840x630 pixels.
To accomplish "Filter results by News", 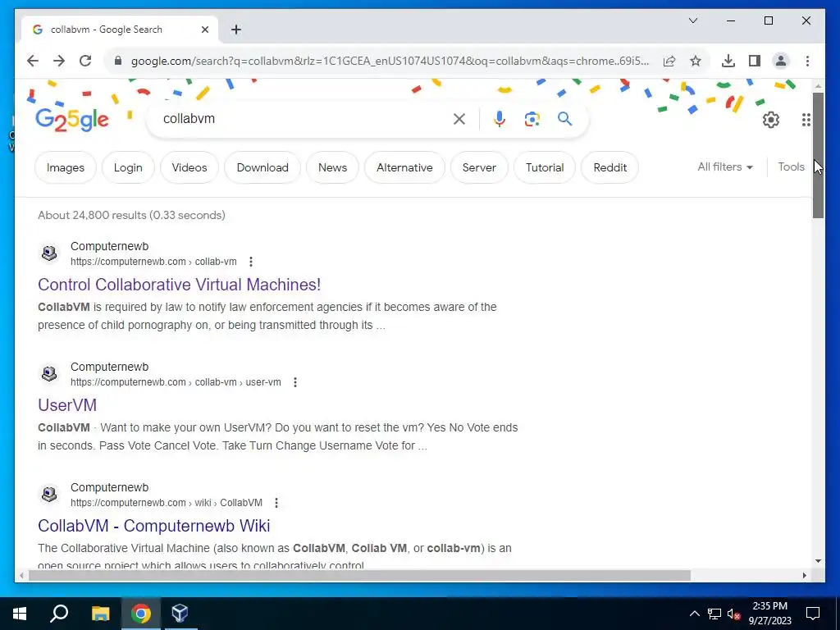I will 333,167.
